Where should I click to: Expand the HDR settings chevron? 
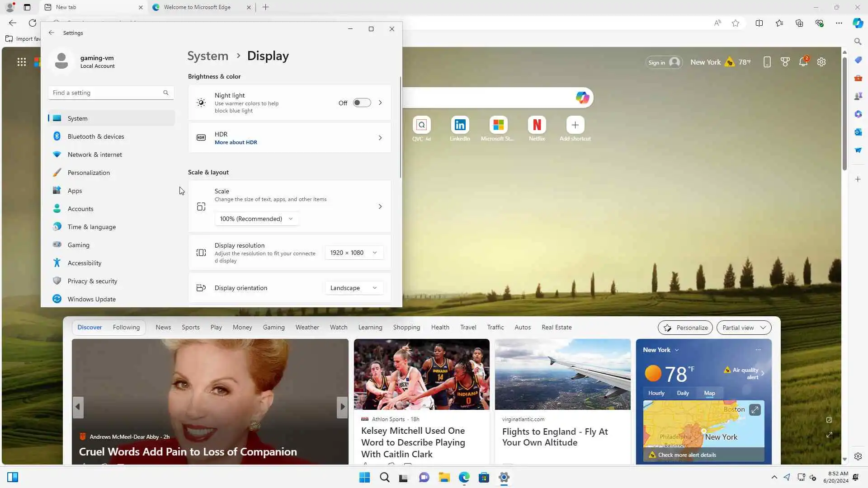380,138
